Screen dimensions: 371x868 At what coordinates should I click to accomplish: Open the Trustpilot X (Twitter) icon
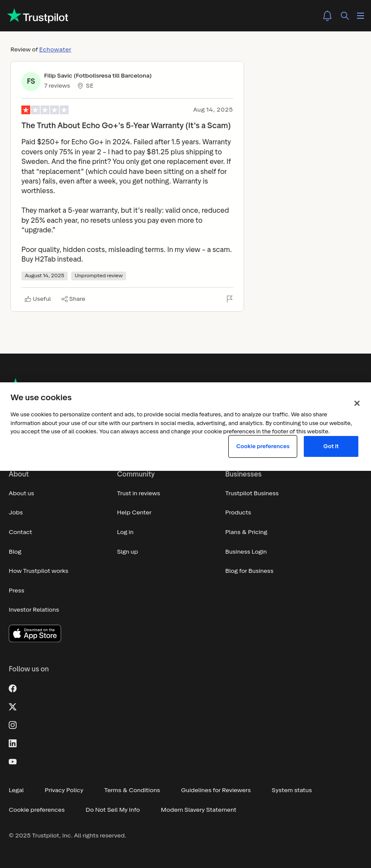[x=13, y=707]
